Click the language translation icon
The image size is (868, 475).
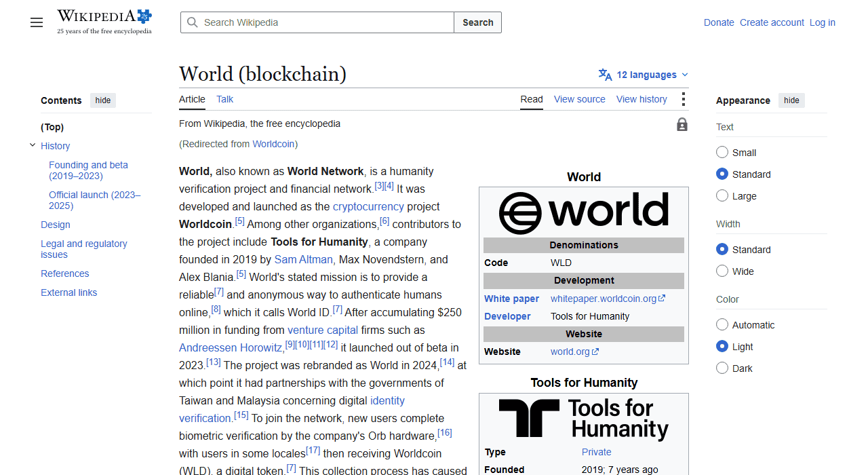pos(605,75)
